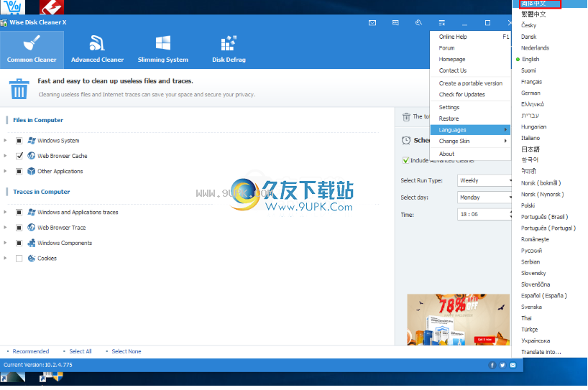Toggle Windows Components checkbox
The height and width of the screenshot is (390, 588).
[x=19, y=243]
